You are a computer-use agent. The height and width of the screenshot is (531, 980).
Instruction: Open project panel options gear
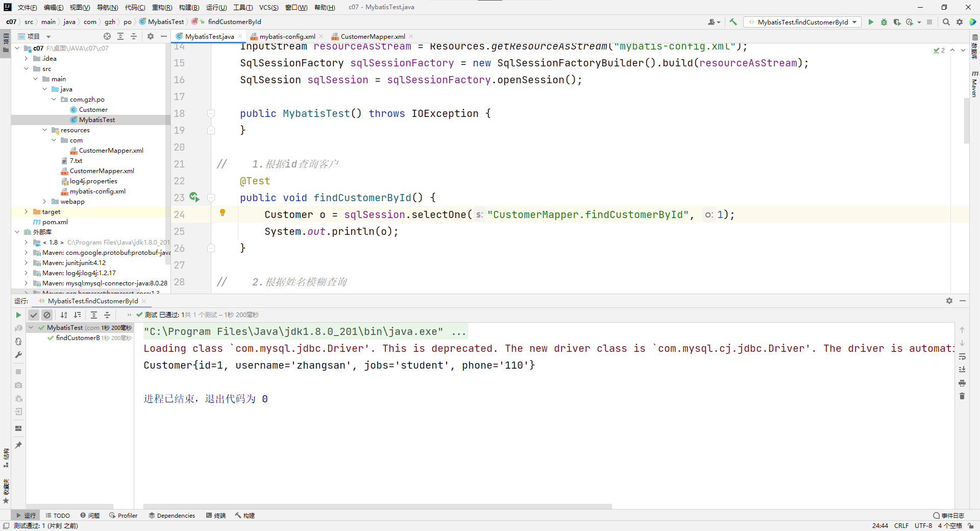[x=151, y=36]
